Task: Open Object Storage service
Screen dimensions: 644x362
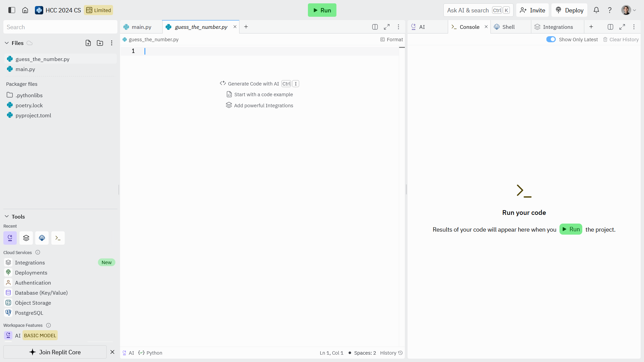Action: pos(60,303)
